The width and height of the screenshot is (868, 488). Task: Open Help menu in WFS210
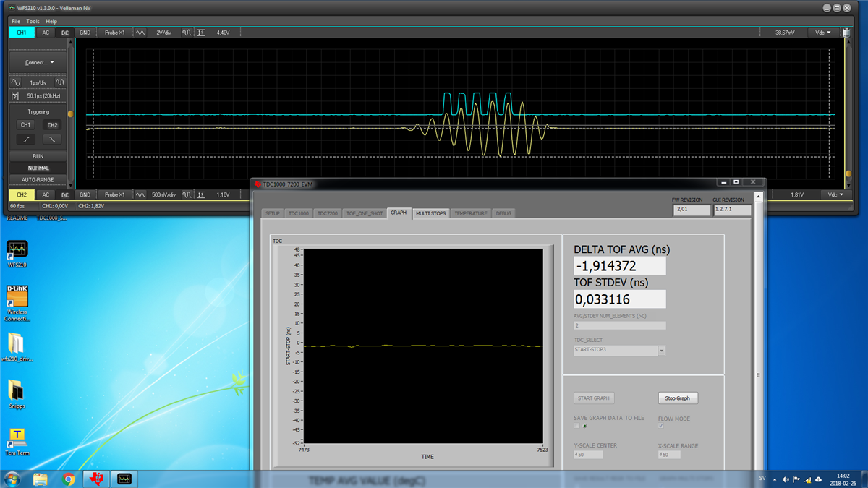pyautogui.click(x=51, y=21)
